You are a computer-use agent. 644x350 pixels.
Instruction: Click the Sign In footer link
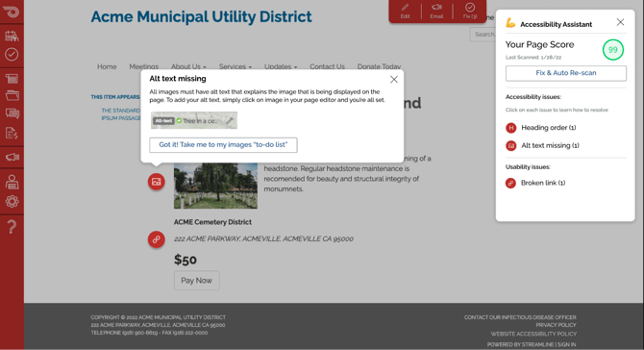point(567,344)
